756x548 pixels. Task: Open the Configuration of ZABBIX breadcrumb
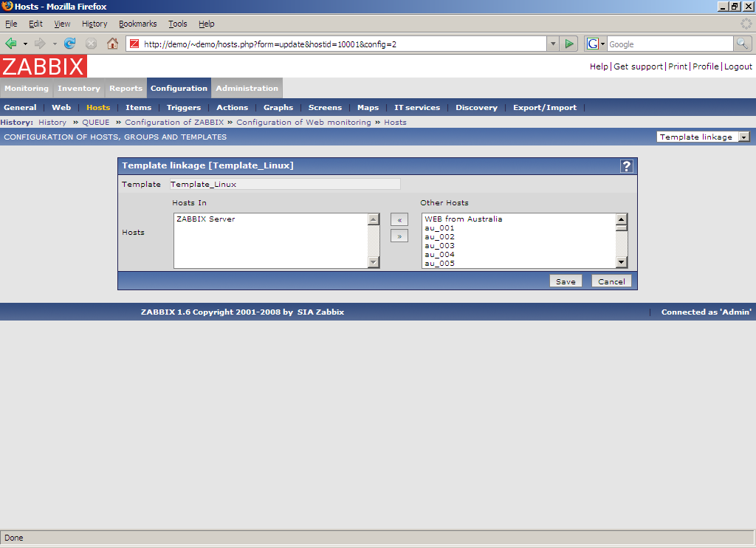point(174,123)
